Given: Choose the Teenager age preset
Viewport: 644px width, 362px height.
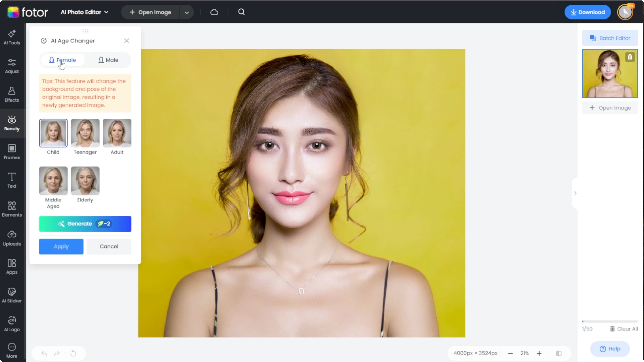Looking at the screenshot, I should (x=85, y=133).
